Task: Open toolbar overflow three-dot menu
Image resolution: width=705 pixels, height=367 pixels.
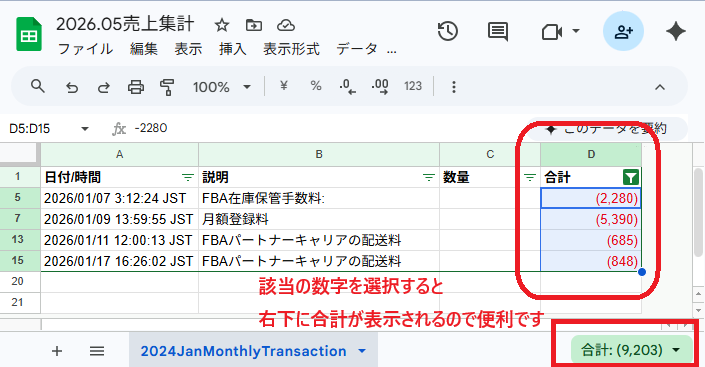Action: (x=454, y=87)
